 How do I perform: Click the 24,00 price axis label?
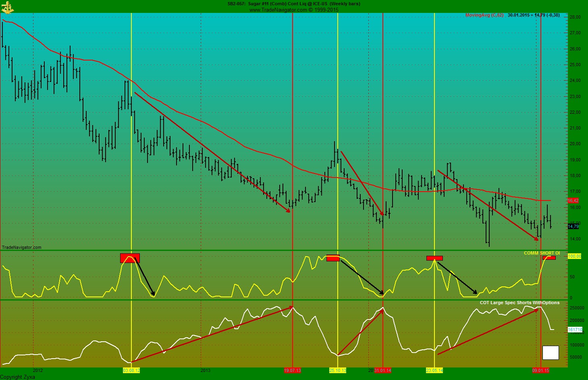tap(575, 80)
